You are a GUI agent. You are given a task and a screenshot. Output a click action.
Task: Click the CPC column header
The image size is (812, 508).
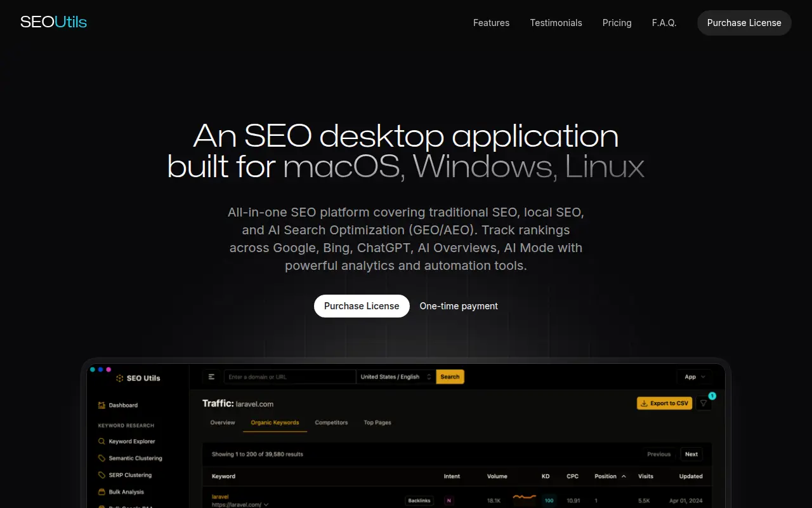point(572,476)
